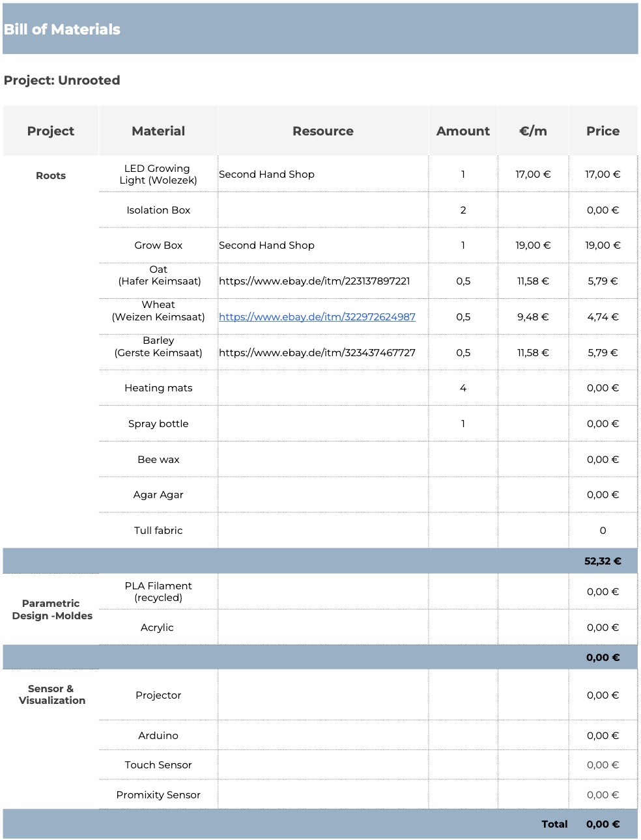Select the Bill of Materials title
641x840 pixels.
(62, 29)
